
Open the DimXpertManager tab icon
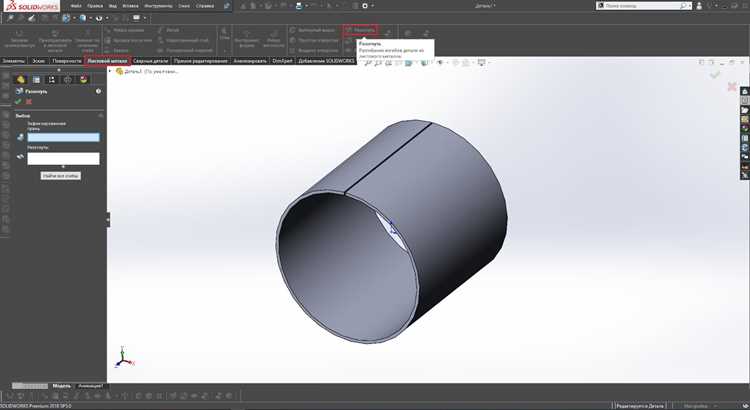[x=67, y=79]
